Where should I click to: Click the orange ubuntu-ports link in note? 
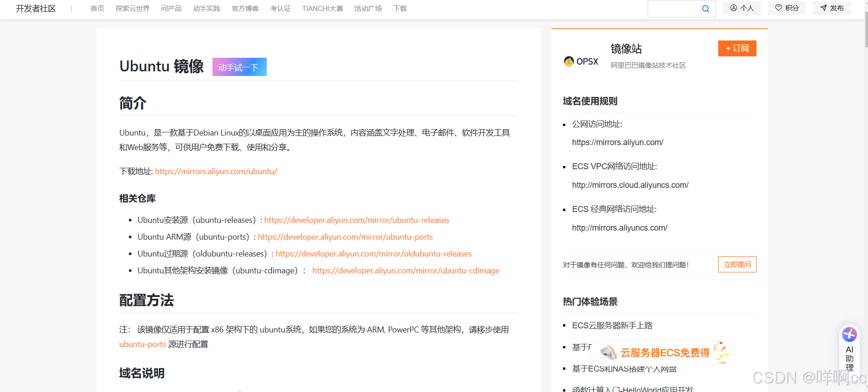coord(142,344)
